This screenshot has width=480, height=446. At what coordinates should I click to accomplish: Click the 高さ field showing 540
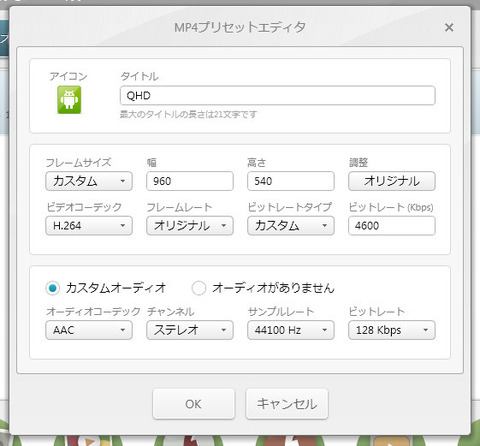tap(291, 181)
